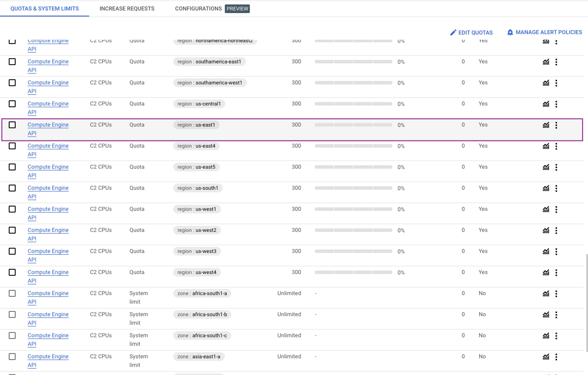The height and width of the screenshot is (375, 588).
Task: Show chart for asia-east1-a zone row
Action: click(546, 357)
